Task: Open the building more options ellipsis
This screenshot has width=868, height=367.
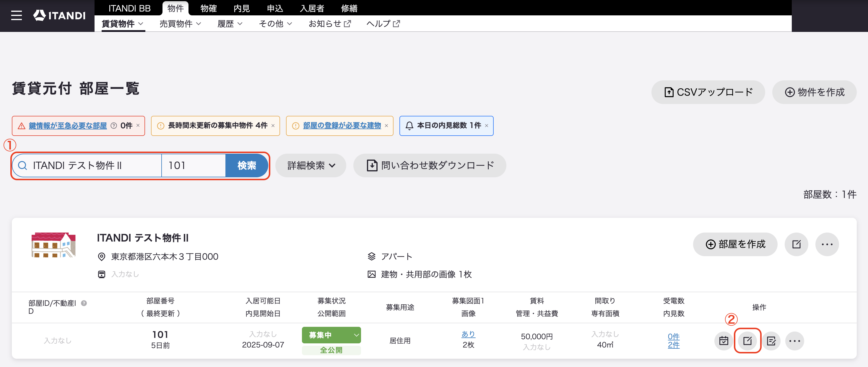Action: tap(827, 244)
